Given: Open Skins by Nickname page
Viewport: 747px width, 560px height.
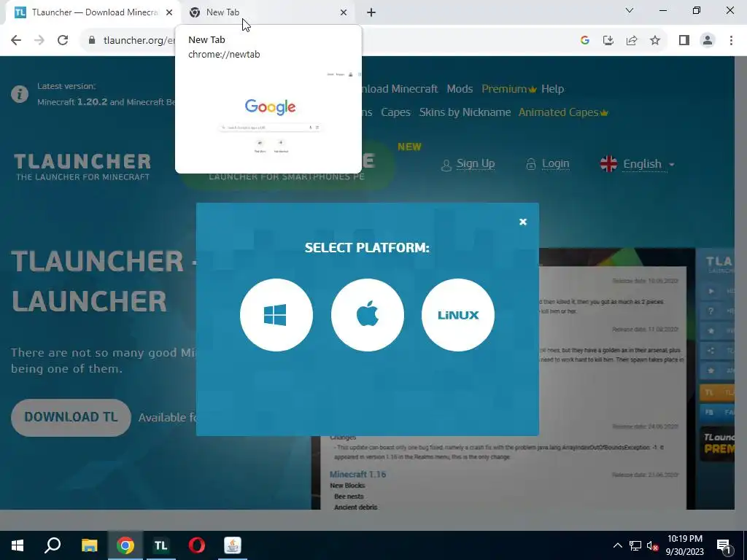Looking at the screenshot, I should click(x=465, y=112).
